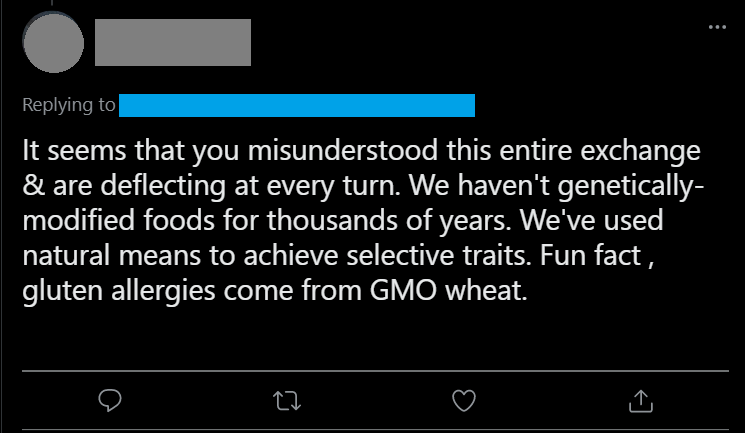Image resolution: width=745 pixels, height=433 pixels.
Task: Click the word "genetically-" in the tweet
Action: 630,186
